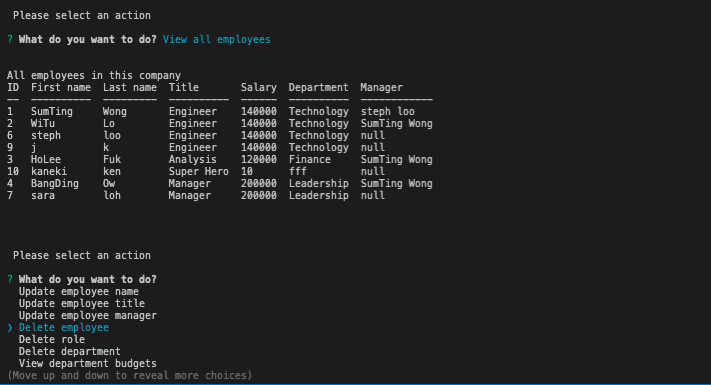This screenshot has width=711, height=385.
Task: Click the lower 'Please select an action' line
Action: (x=82, y=255)
